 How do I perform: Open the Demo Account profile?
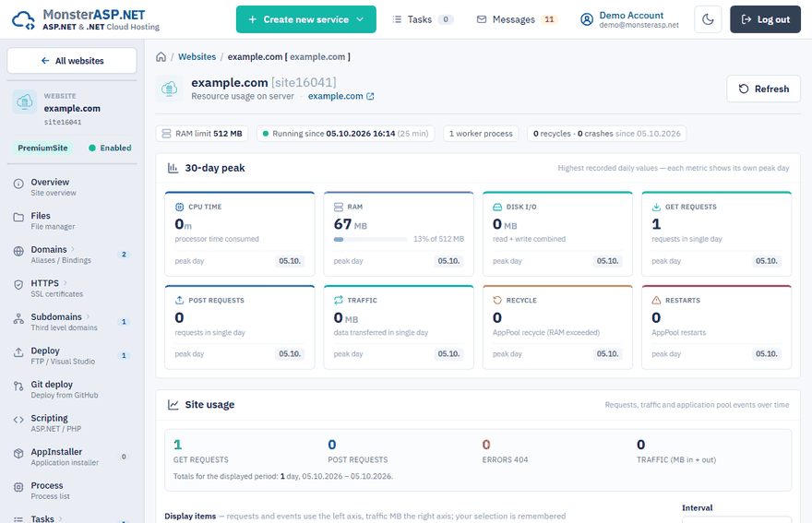629,19
